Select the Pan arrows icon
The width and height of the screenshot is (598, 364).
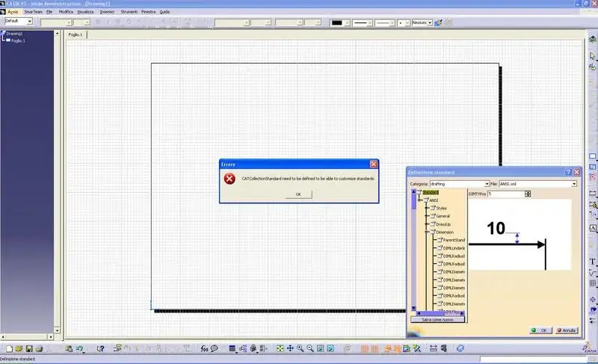[x=290, y=348]
